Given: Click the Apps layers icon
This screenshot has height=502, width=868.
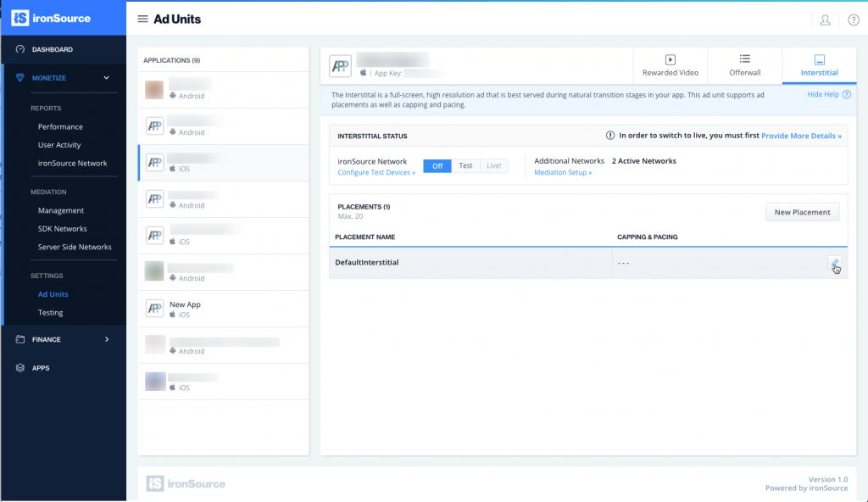Looking at the screenshot, I should click(20, 368).
